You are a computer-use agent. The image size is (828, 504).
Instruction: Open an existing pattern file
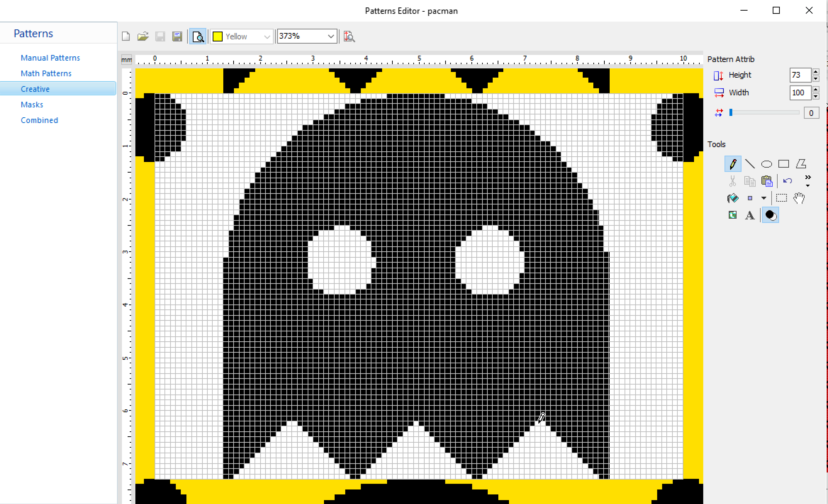point(143,37)
